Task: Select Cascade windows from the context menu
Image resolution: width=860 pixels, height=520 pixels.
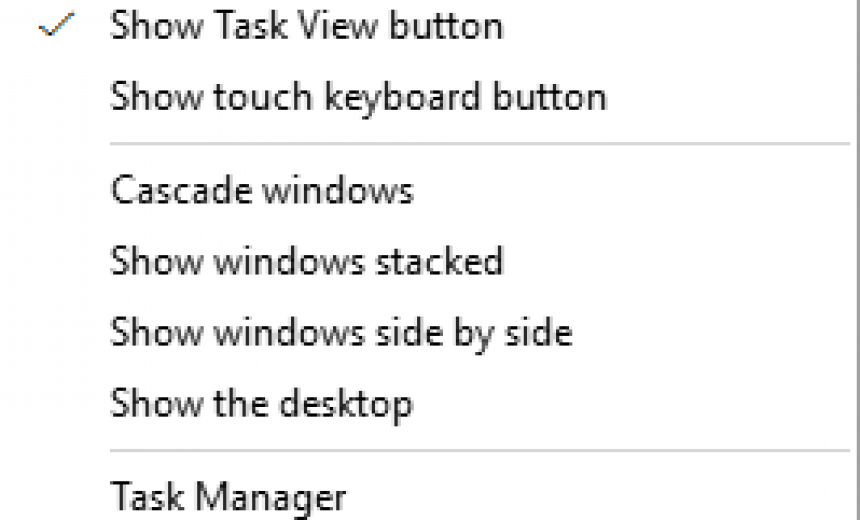Action: [x=261, y=190]
